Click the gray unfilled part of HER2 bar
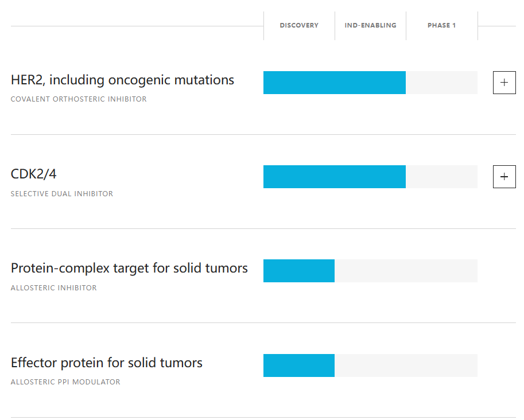This screenshot has height=420, width=524. pyautogui.click(x=441, y=83)
